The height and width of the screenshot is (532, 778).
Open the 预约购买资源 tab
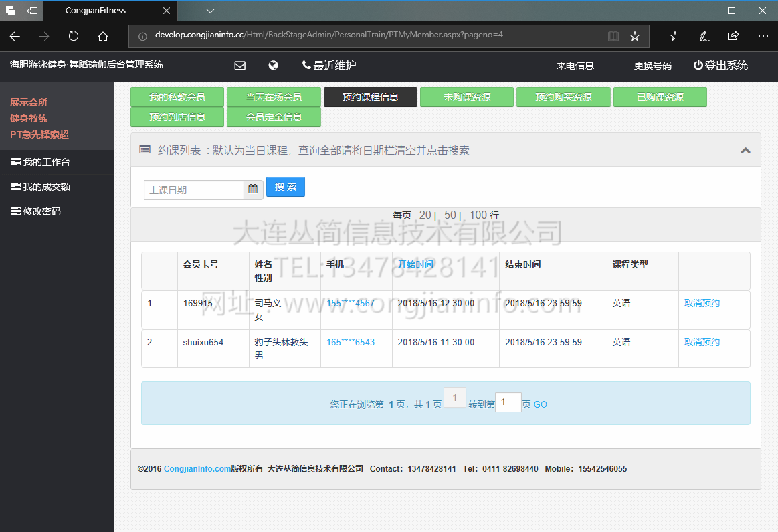pyautogui.click(x=563, y=97)
